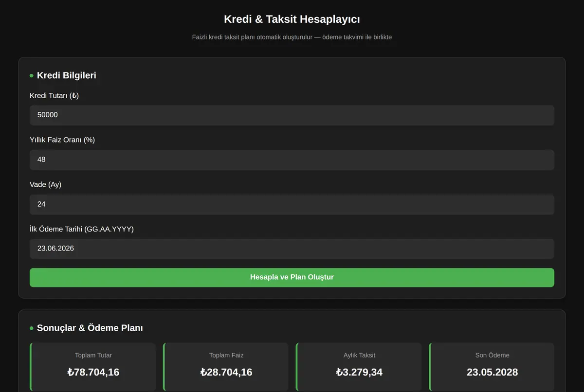Click the Kredi & Taksit Hesaplayıcı title
The height and width of the screenshot is (392, 584).
coord(292,19)
